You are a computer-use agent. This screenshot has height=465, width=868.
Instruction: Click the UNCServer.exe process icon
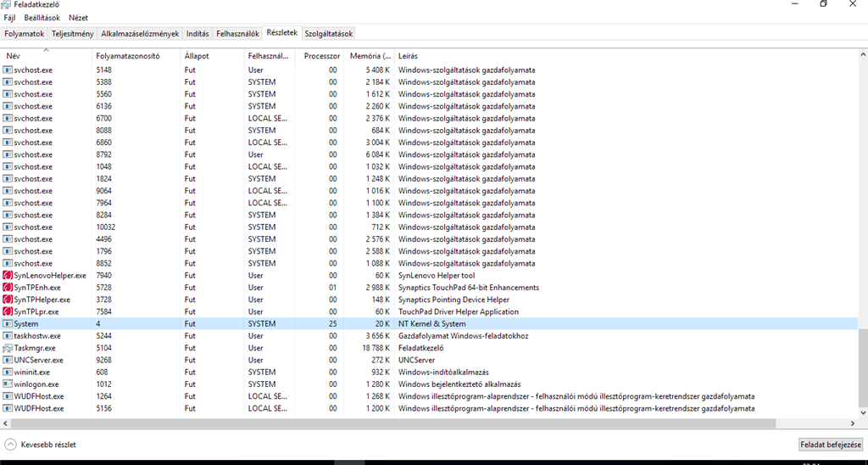(x=8, y=361)
